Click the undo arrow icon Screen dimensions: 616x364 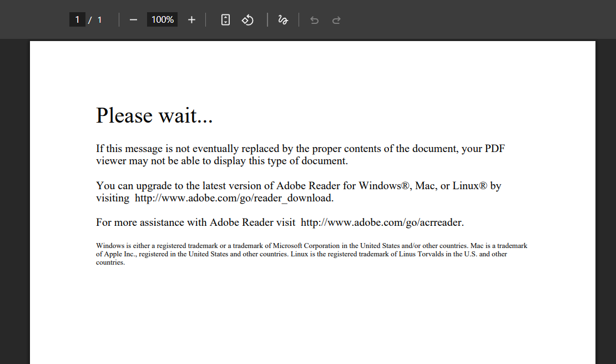[314, 19]
